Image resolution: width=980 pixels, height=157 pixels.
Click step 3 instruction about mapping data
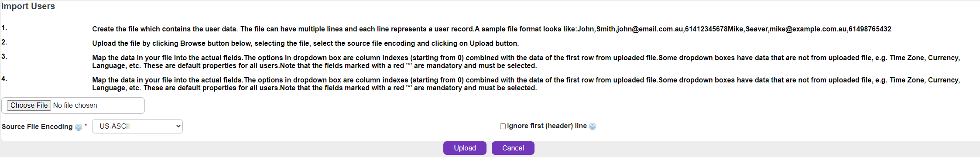[526, 61]
